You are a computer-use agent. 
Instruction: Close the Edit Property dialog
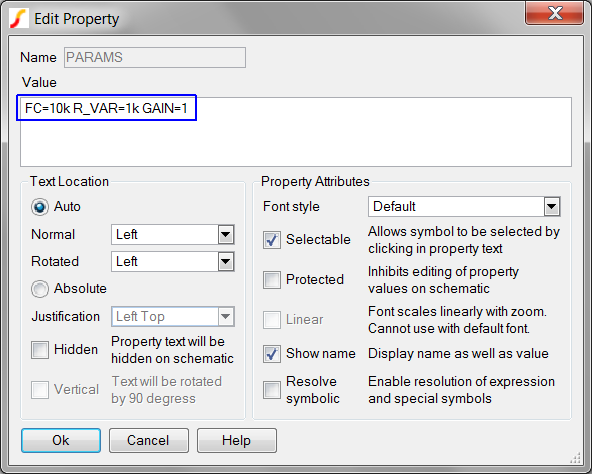pos(554,14)
